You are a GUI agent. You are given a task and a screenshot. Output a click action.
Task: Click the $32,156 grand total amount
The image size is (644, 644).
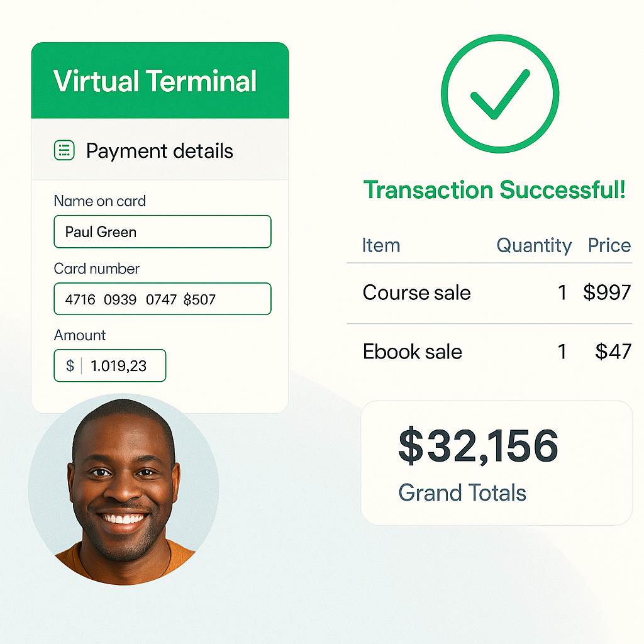coord(479,447)
